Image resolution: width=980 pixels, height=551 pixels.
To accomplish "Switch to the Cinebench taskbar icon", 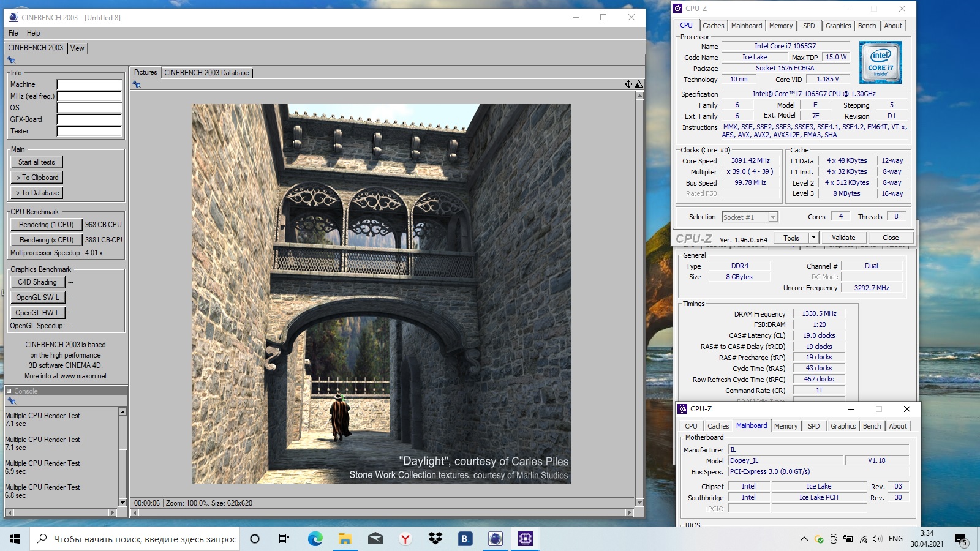I will click(x=495, y=539).
